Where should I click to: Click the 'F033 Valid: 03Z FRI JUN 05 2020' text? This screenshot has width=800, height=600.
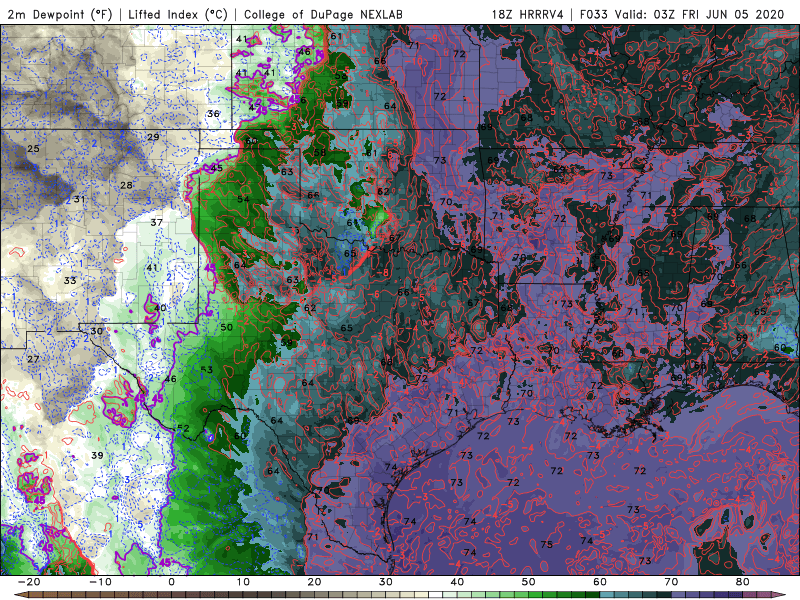click(x=682, y=14)
